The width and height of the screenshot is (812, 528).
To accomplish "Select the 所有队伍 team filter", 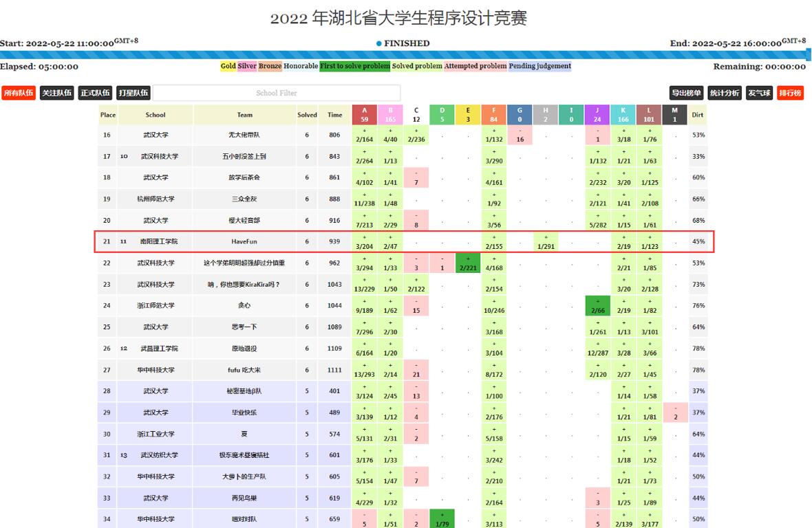I will pyautogui.click(x=18, y=93).
